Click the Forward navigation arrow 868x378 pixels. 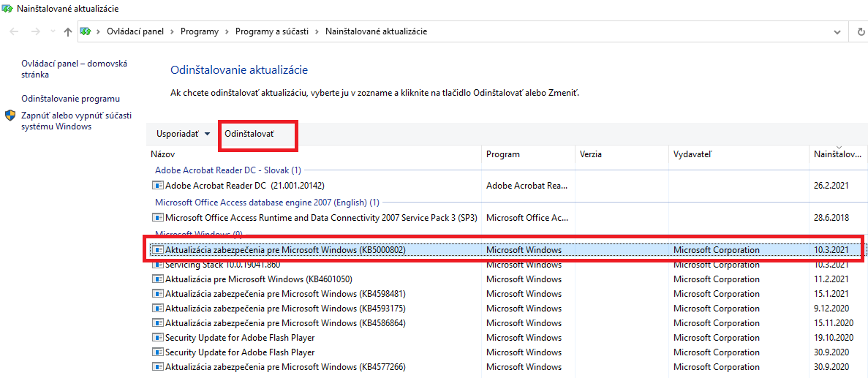(x=35, y=31)
